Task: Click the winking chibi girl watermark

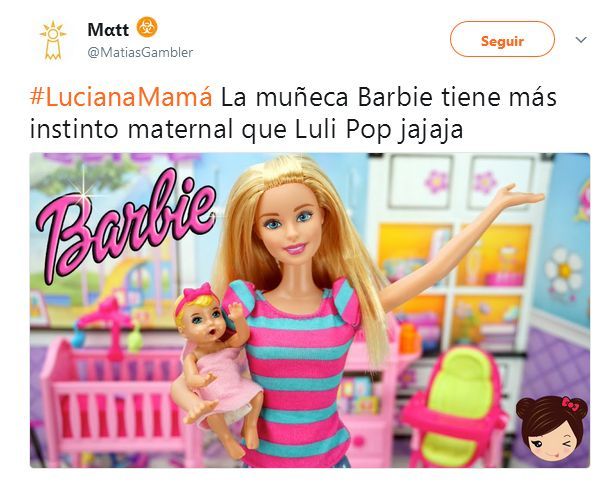Action: pos(551,429)
